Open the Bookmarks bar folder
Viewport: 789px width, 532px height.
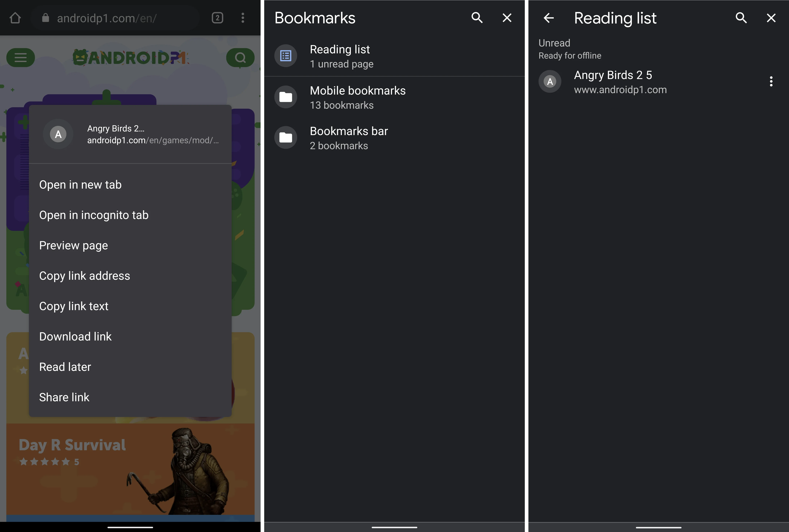394,138
